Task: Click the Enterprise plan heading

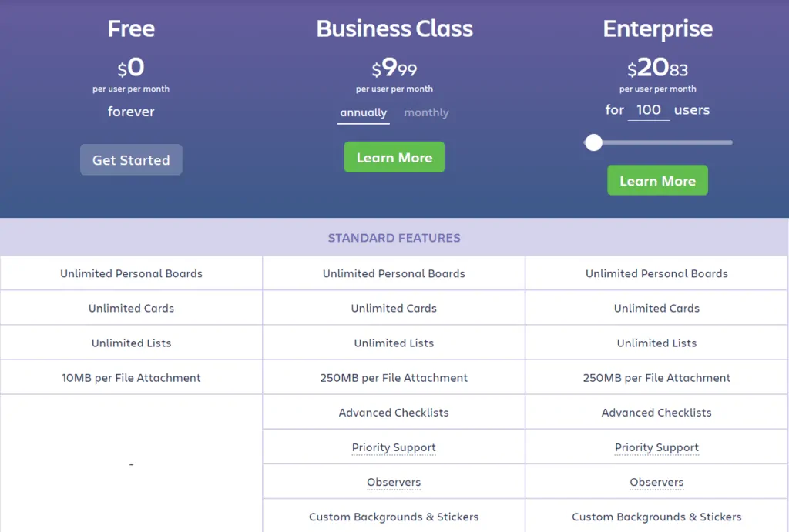Action: point(657,29)
